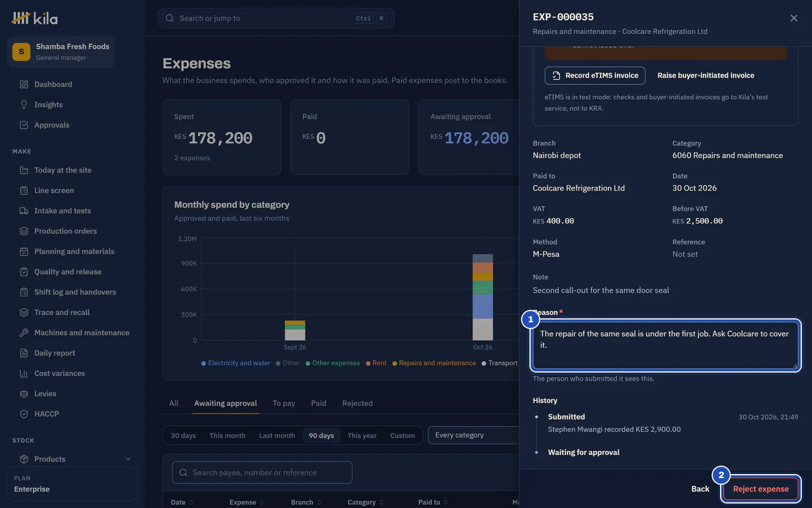
Task: Toggle Electricity and water legend entry
Action: tap(236, 364)
